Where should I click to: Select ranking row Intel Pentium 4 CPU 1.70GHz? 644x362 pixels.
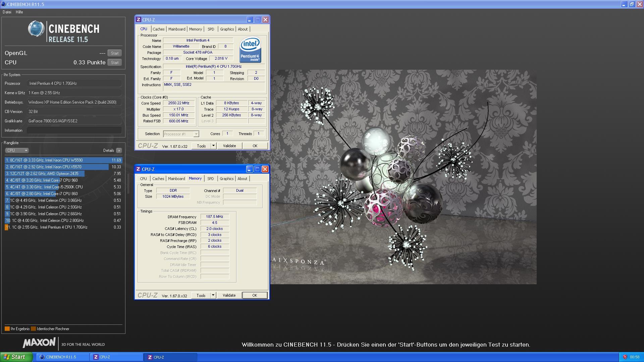[x=63, y=227]
